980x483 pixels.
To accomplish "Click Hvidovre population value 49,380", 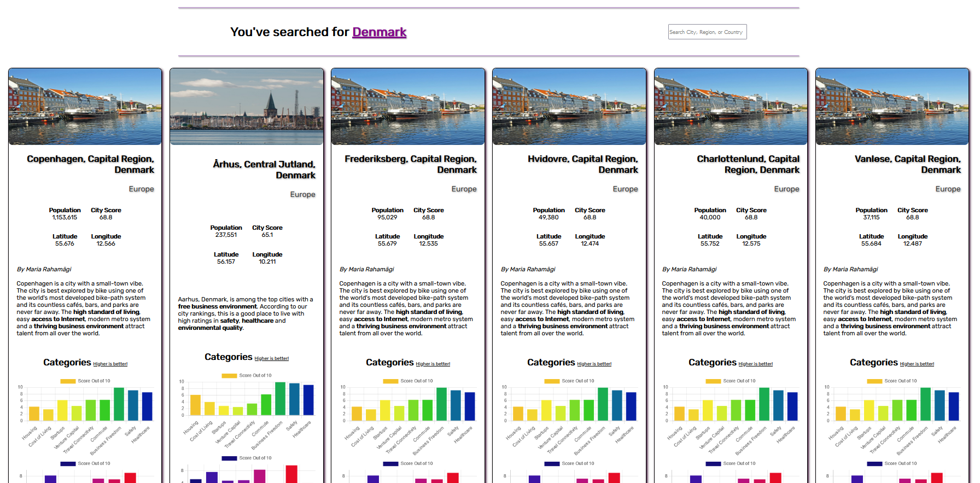I will (x=549, y=217).
